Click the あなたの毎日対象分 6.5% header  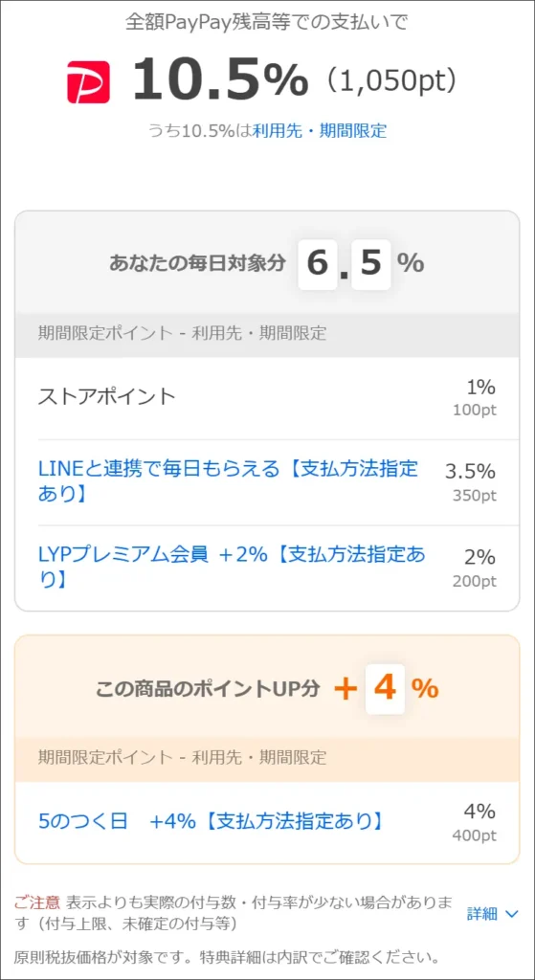(267, 264)
